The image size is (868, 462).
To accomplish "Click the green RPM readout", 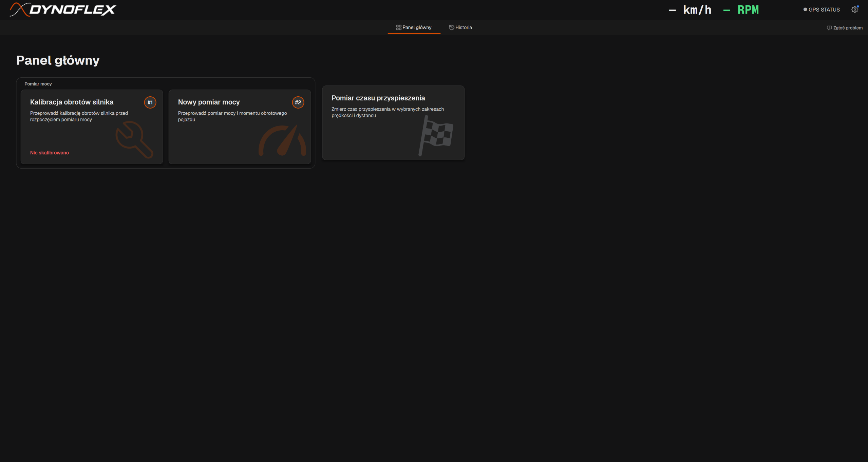I will [741, 10].
